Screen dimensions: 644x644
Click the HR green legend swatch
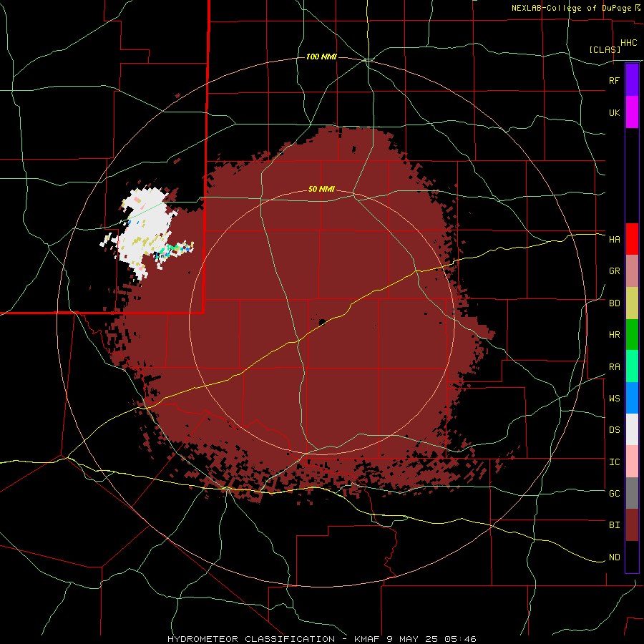pos(632,335)
